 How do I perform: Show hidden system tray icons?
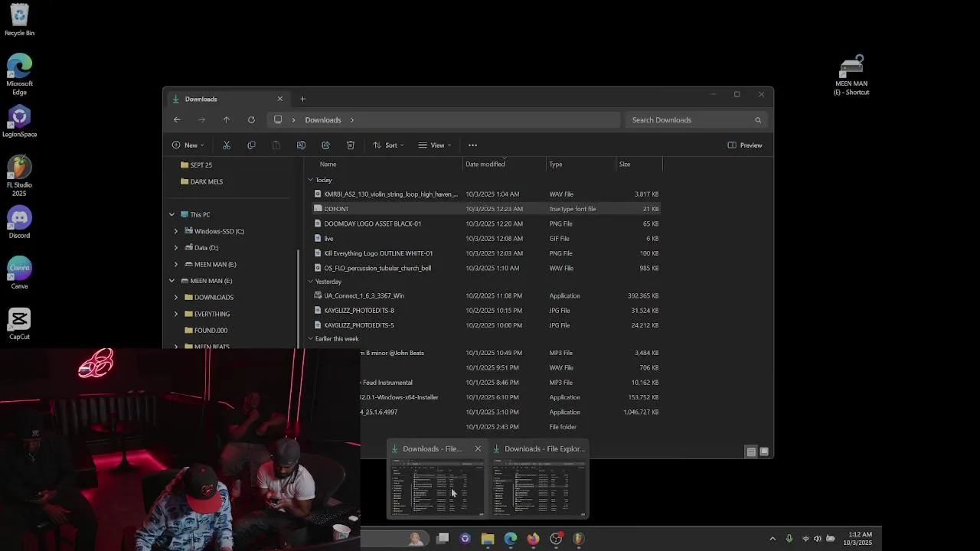[773, 539]
